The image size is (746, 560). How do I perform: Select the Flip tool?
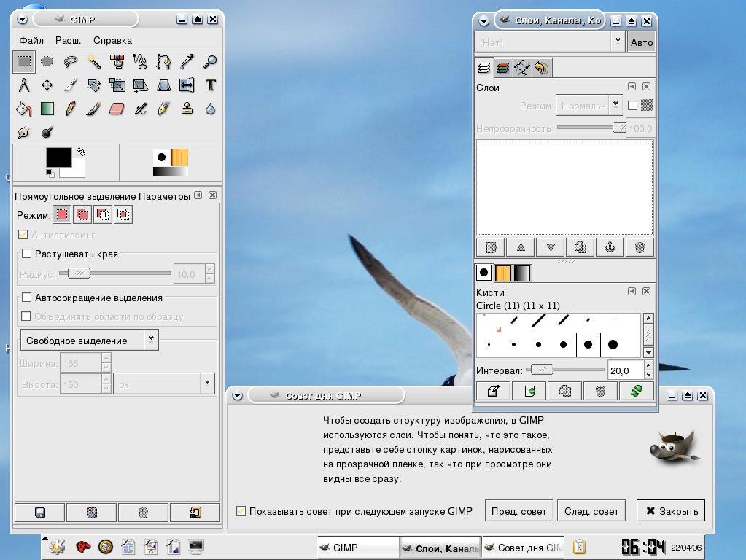tap(187, 85)
